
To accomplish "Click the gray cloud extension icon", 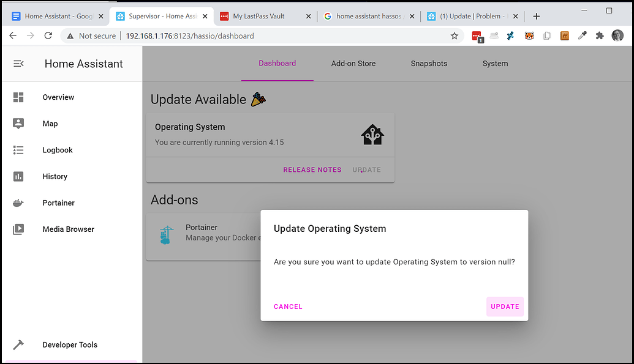I will 494,36.
